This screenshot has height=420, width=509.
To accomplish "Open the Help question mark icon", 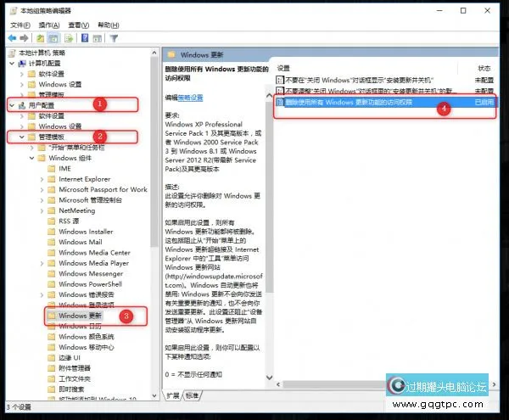I will point(85,38).
